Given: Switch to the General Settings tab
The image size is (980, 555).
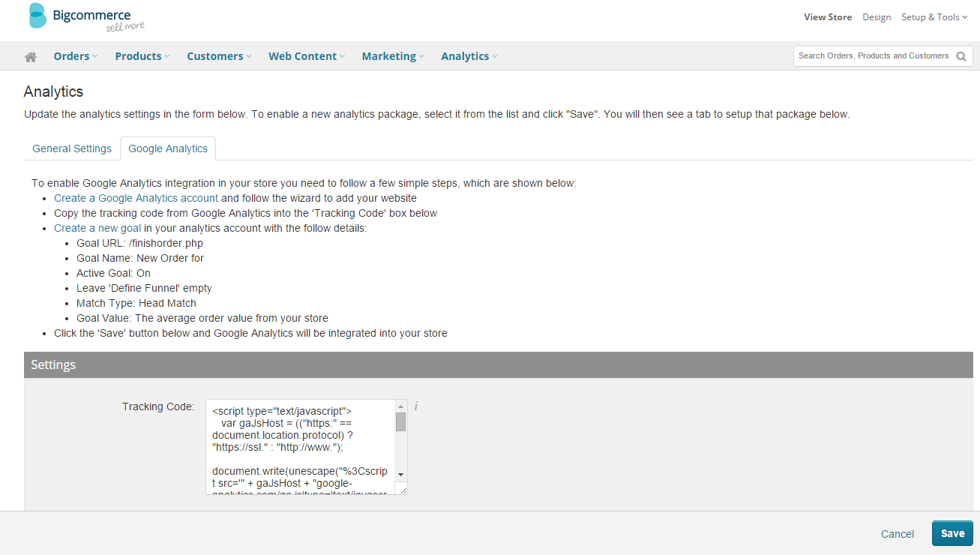Looking at the screenshot, I should pyautogui.click(x=72, y=148).
